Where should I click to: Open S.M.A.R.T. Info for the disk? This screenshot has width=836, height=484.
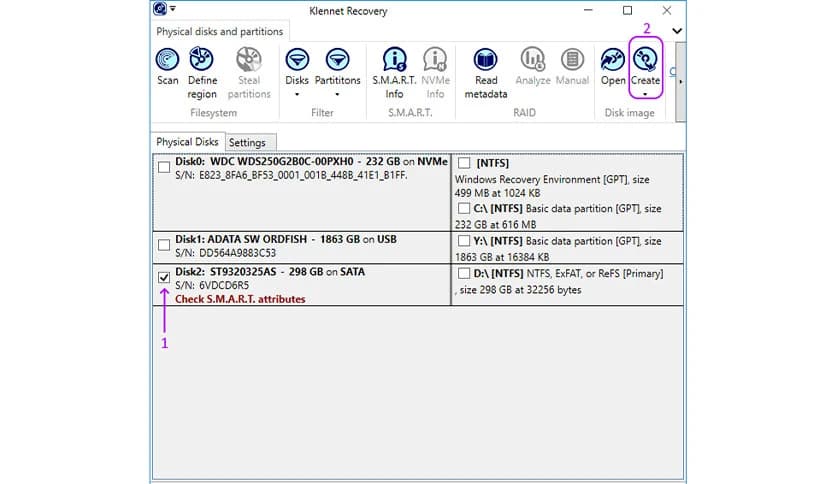(x=395, y=60)
